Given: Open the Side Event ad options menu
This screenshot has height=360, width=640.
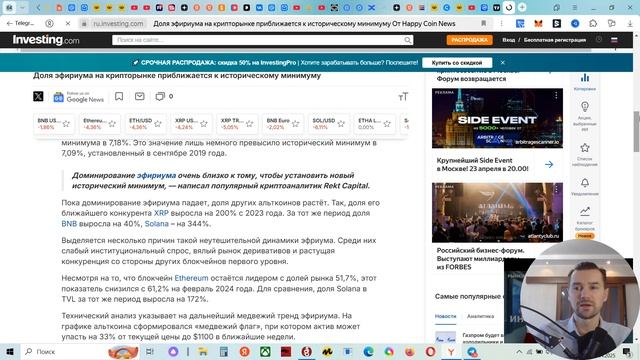Looking at the screenshot, I should (556, 95).
